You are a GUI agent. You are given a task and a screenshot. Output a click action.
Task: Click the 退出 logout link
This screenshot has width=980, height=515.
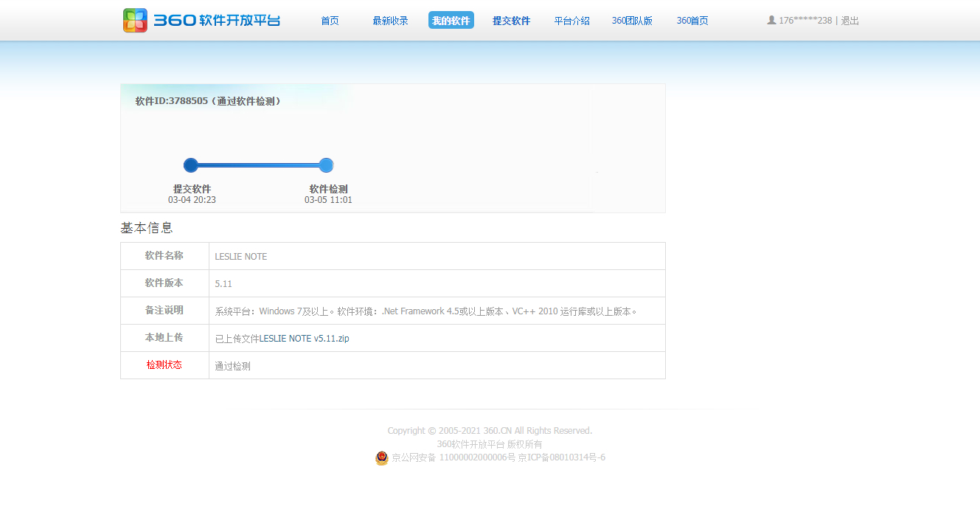[850, 21]
